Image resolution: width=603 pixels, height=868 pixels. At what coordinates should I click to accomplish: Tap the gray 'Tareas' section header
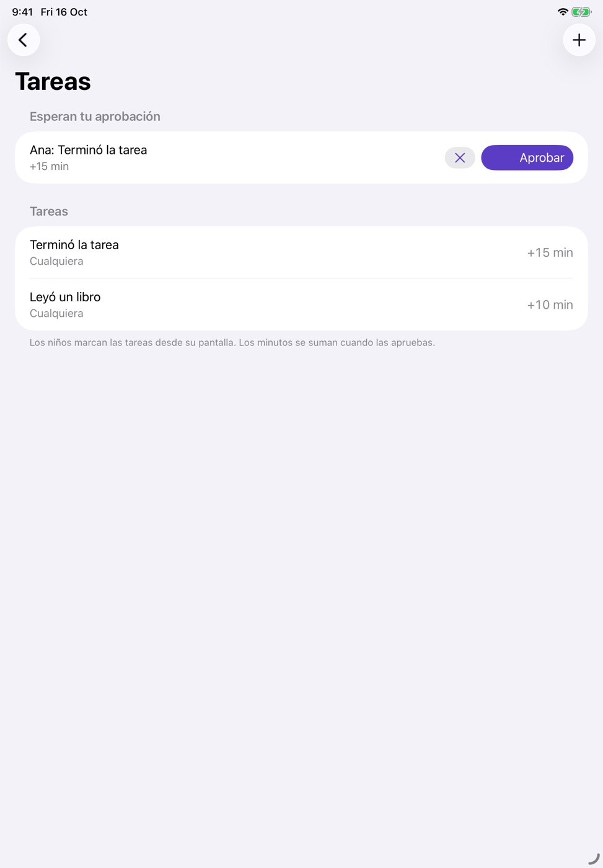click(x=49, y=211)
